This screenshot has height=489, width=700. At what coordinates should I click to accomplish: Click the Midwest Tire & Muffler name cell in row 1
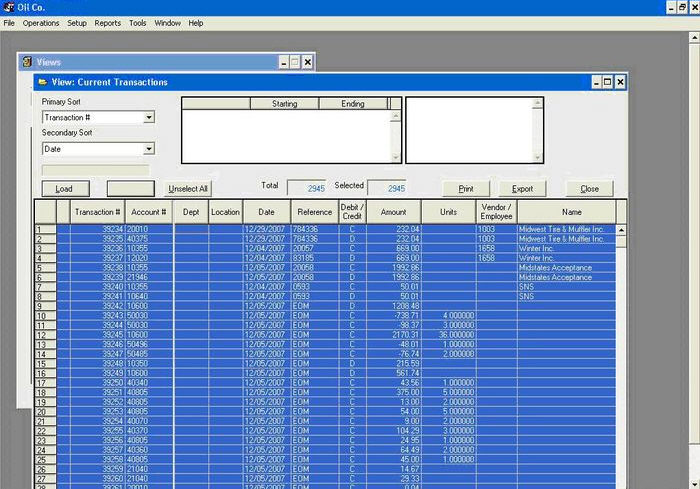(566, 229)
